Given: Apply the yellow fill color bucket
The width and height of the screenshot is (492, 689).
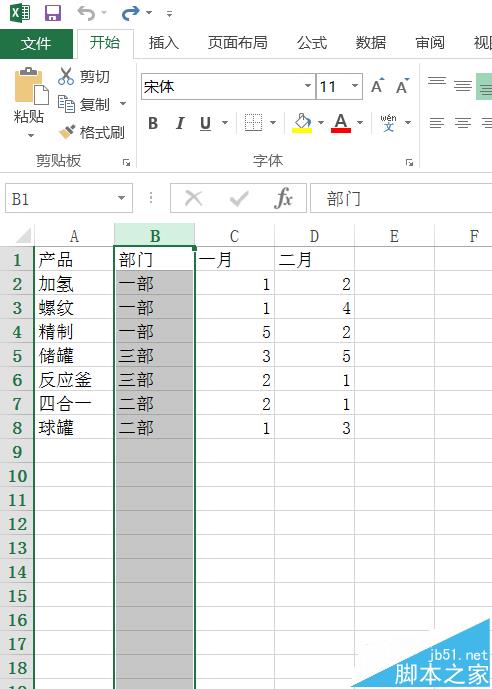Looking at the screenshot, I should (302, 123).
